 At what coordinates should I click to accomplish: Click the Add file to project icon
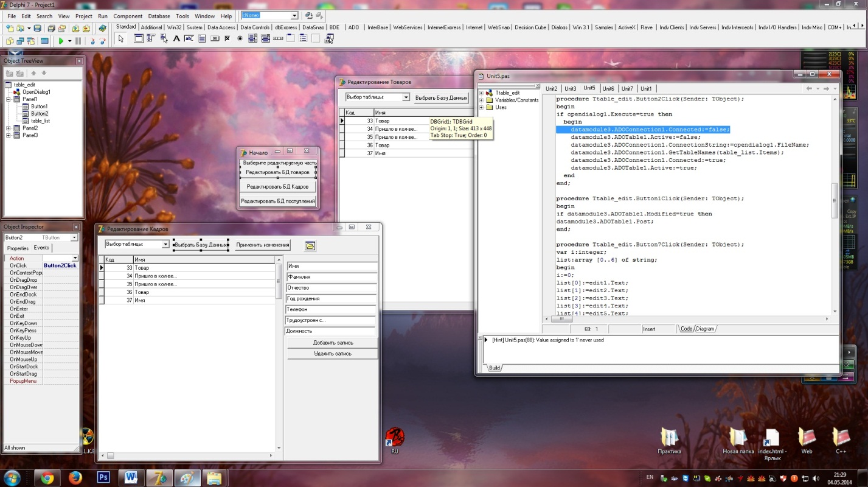click(x=75, y=28)
